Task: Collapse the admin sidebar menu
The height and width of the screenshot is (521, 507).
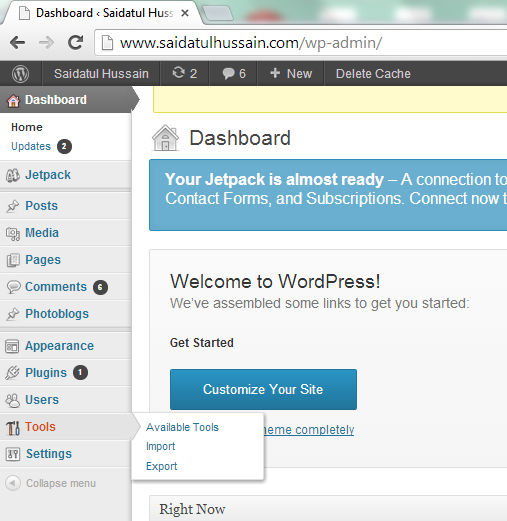Action: [x=61, y=483]
